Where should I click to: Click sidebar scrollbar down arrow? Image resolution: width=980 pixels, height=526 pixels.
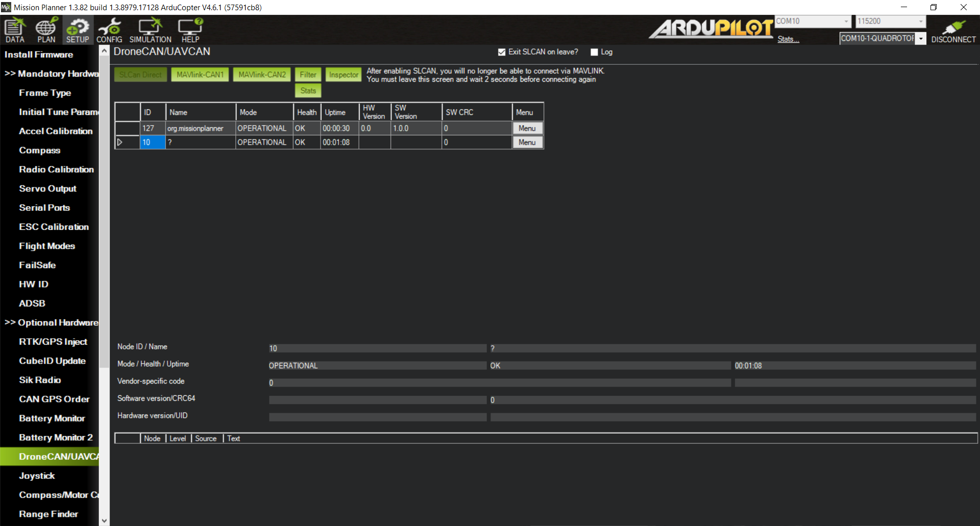click(x=104, y=521)
